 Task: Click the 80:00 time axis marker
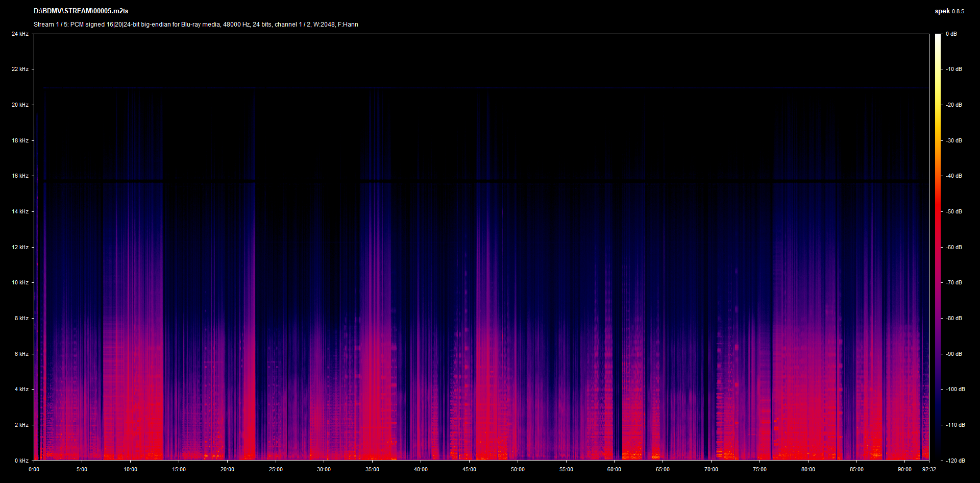tap(808, 469)
